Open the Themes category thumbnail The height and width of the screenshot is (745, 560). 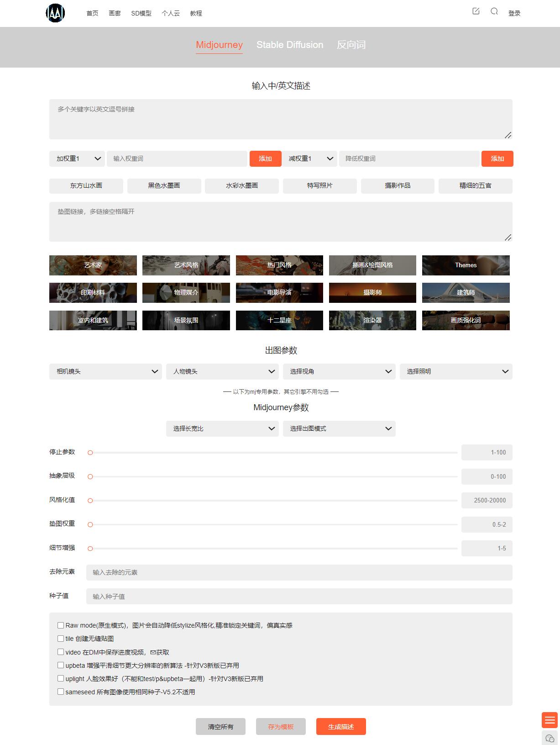click(466, 265)
